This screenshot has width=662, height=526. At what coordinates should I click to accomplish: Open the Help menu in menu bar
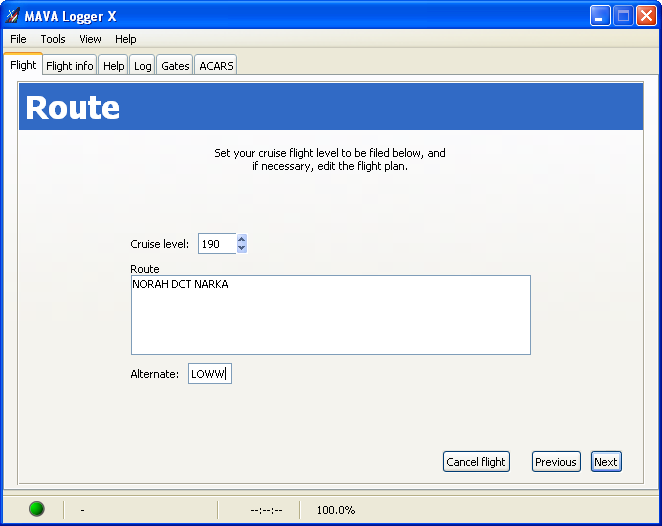(x=125, y=39)
